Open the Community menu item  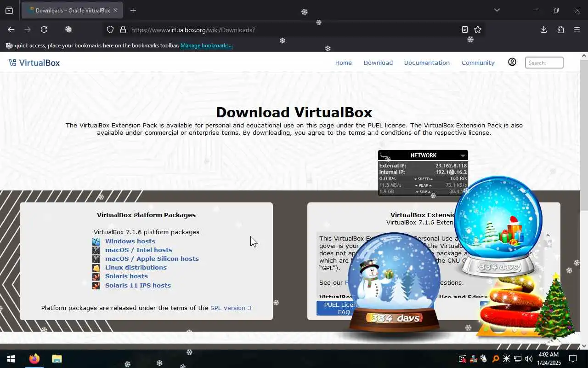click(x=478, y=63)
